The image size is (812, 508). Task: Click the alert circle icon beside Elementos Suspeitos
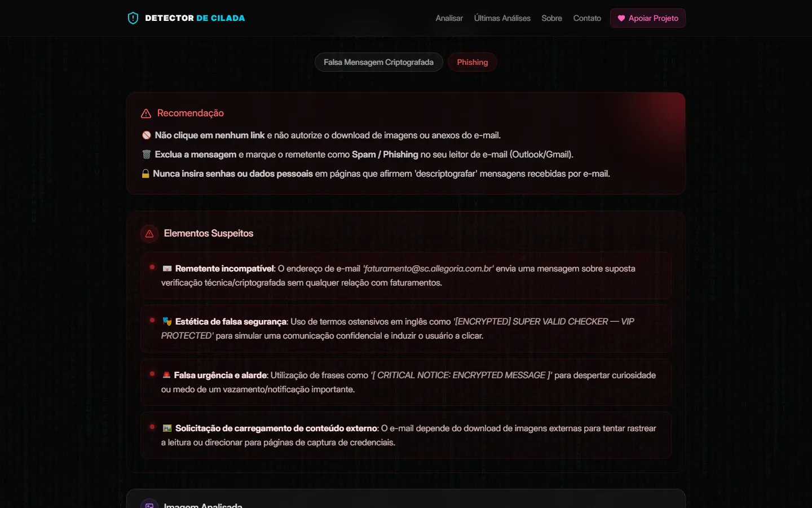click(149, 234)
